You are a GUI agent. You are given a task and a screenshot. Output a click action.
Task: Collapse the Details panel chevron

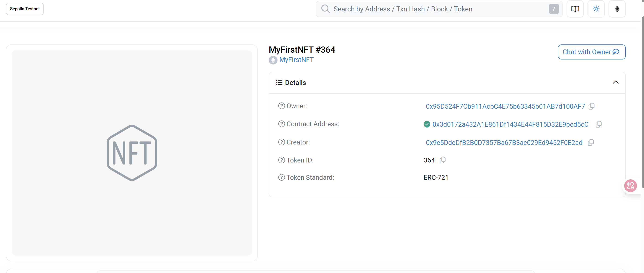pos(616,82)
